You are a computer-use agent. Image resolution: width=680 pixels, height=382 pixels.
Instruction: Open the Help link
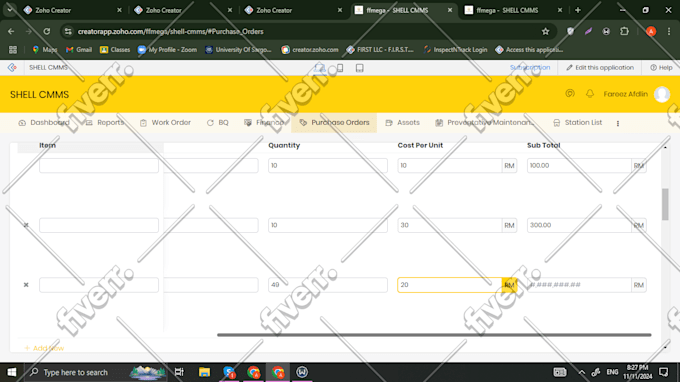pos(661,68)
